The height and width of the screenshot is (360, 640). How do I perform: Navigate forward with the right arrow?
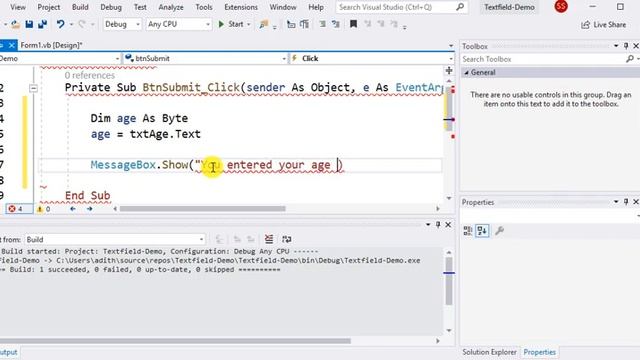89,209
